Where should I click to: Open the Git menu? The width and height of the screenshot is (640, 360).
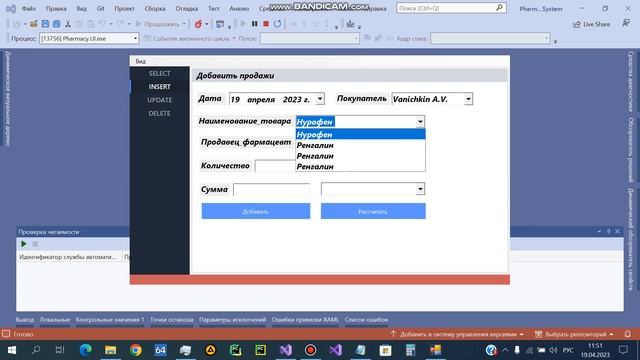pos(100,9)
